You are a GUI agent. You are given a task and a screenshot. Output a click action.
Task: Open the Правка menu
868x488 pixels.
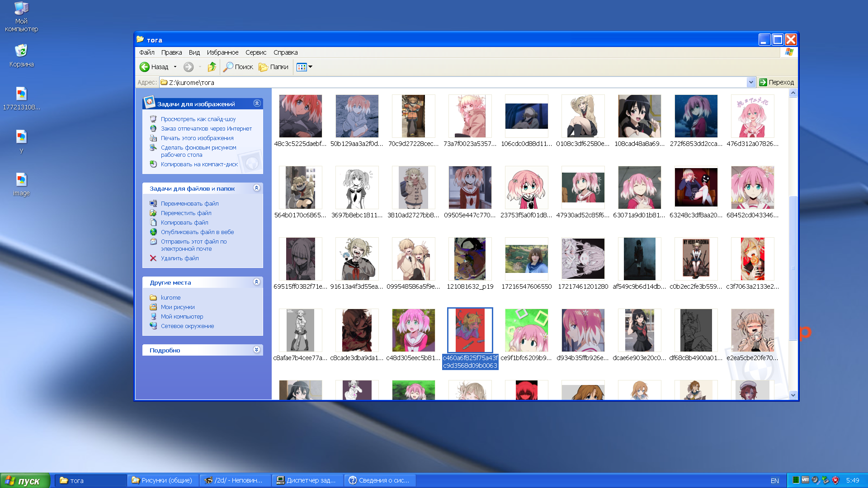click(x=171, y=52)
